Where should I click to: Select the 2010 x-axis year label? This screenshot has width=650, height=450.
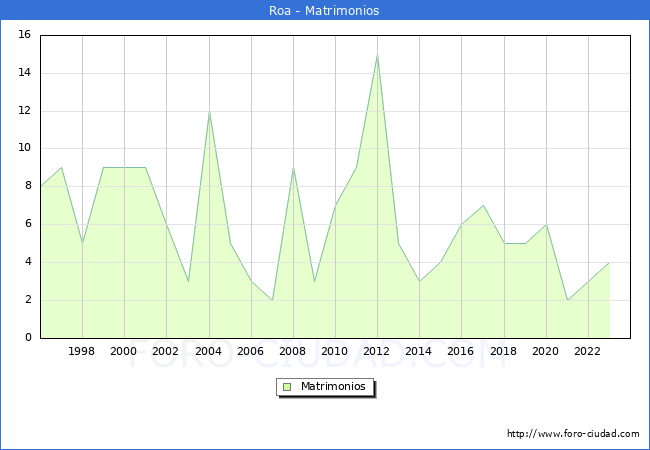(335, 351)
